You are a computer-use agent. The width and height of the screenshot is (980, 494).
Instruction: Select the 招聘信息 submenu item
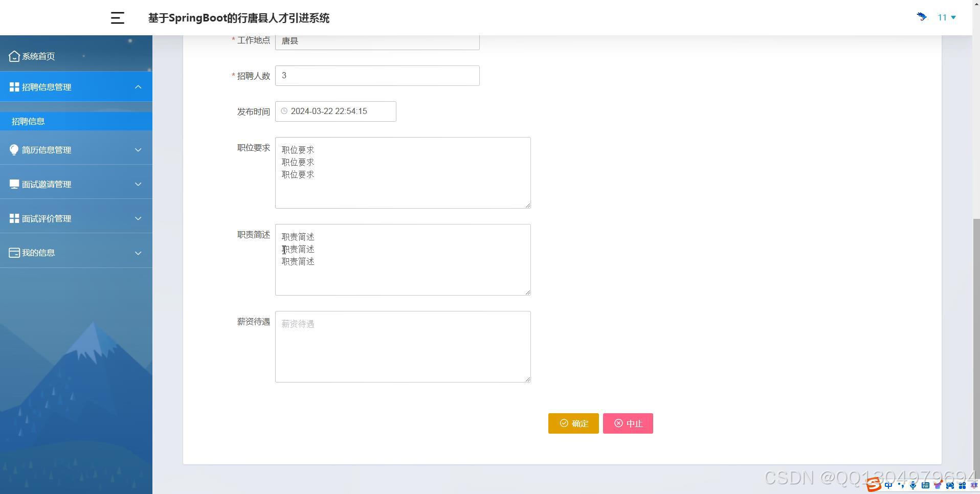pyautogui.click(x=76, y=121)
